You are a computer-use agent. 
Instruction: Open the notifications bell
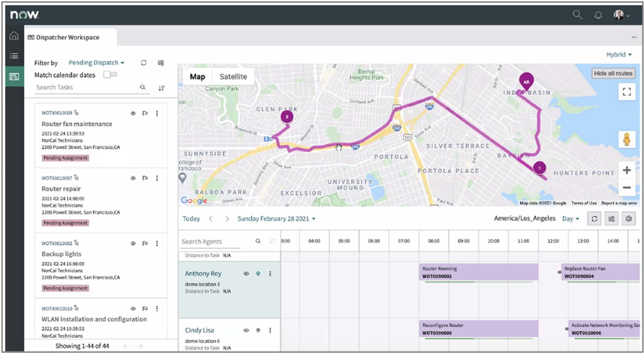click(598, 15)
